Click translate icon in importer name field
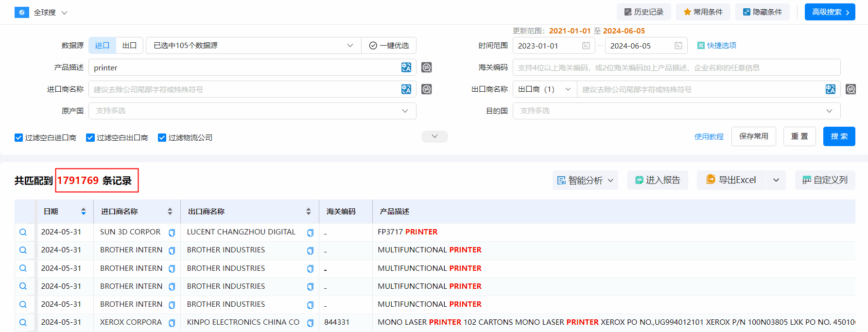Image resolution: width=868 pixels, height=332 pixels. point(406,89)
